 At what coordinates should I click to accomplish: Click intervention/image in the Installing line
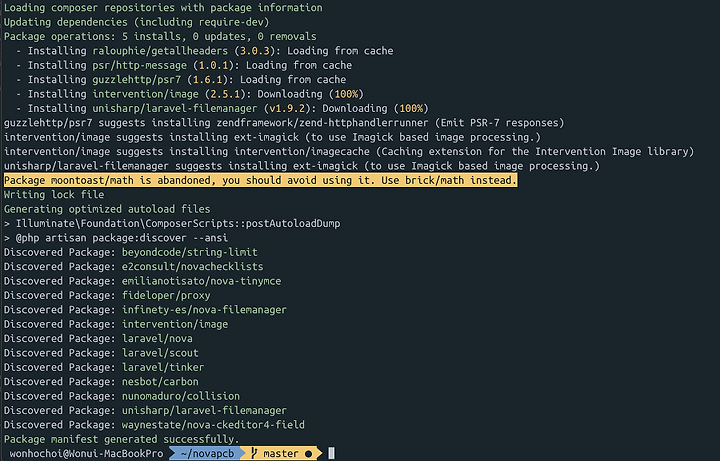[x=146, y=94]
